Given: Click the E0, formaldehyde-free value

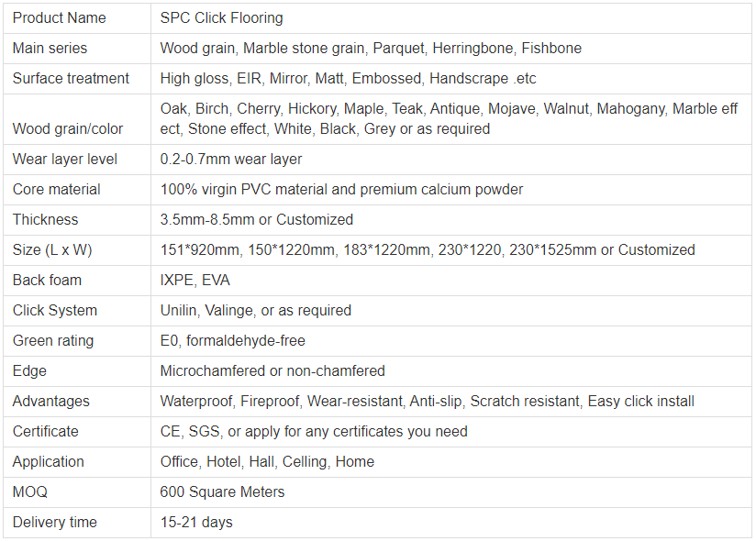Looking at the screenshot, I should click(x=232, y=341).
